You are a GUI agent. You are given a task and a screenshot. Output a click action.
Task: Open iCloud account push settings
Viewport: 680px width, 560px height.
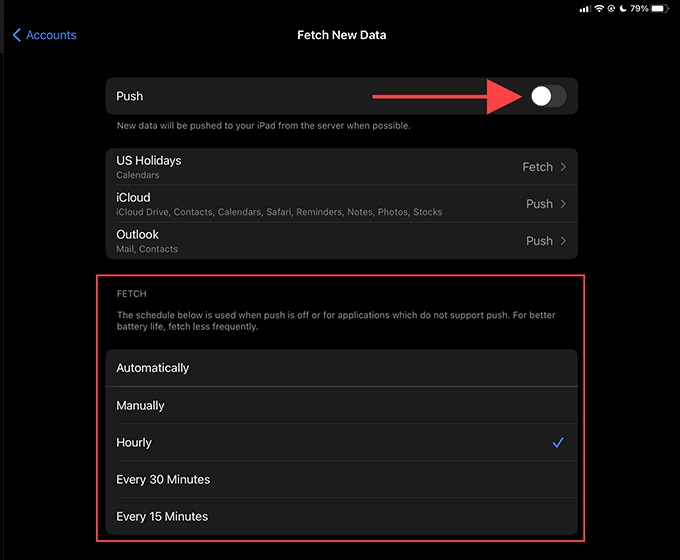pos(342,204)
